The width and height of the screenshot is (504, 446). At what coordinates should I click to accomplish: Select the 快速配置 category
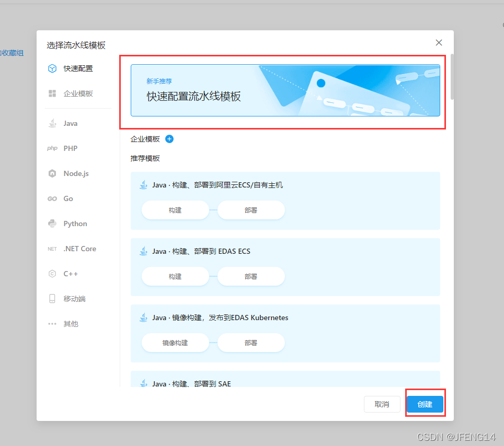click(78, 68)
